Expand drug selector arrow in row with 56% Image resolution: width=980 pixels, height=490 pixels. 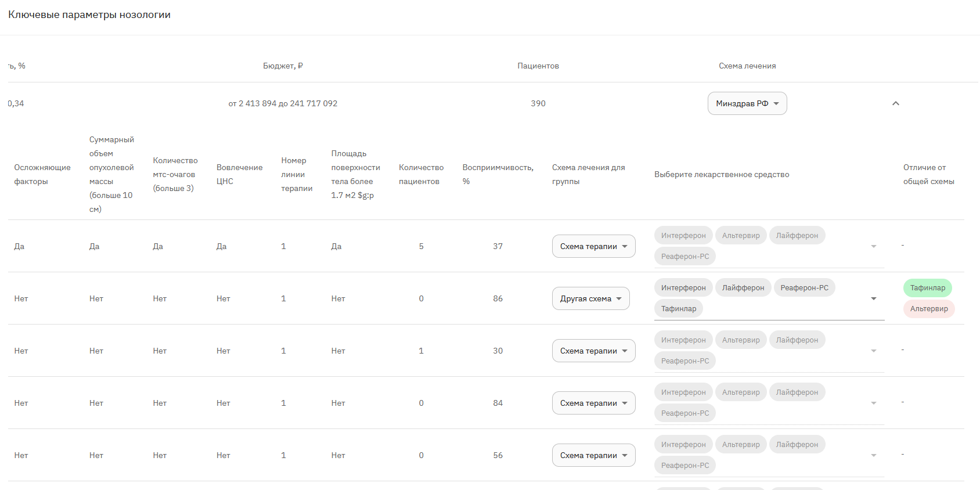(x=874, y=455)
